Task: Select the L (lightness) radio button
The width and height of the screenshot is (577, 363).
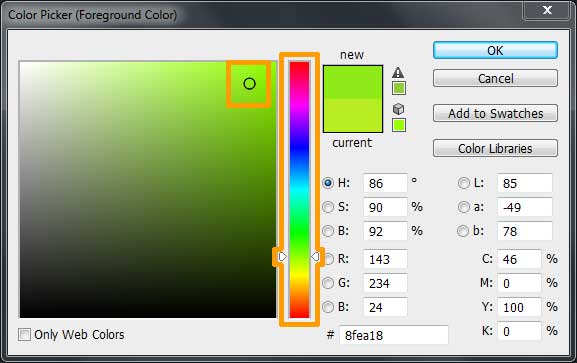Action: coord(464,183)
